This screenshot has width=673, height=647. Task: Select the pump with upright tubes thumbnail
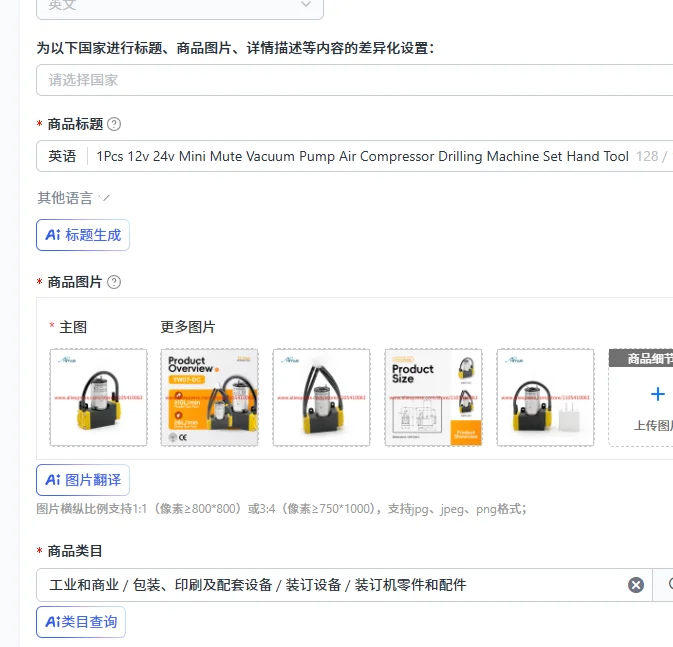pyautogui.click(x=321, y=398)
